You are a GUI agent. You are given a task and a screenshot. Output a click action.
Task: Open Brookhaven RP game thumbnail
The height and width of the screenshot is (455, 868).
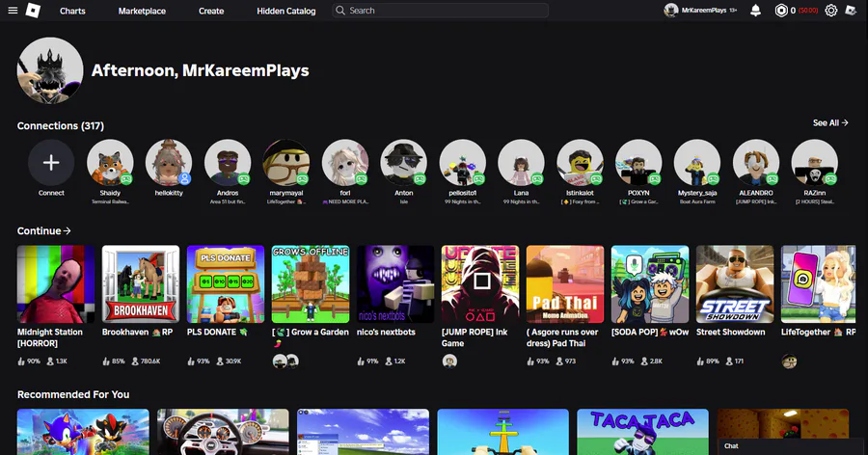point(141,284)
